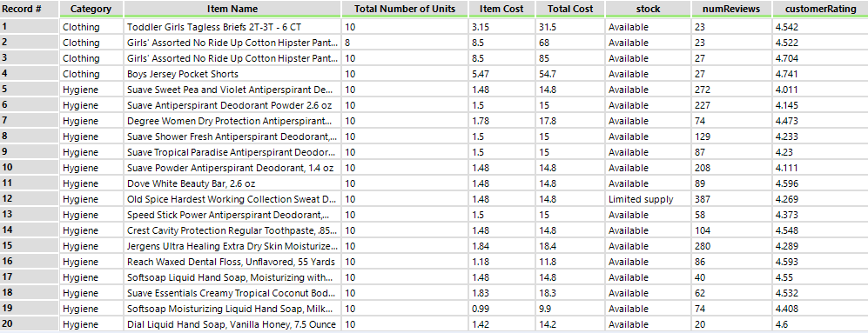This screenshot has width=868, height=333.
Task: Select the Limited supply stock cell
Action: (648, 199)
